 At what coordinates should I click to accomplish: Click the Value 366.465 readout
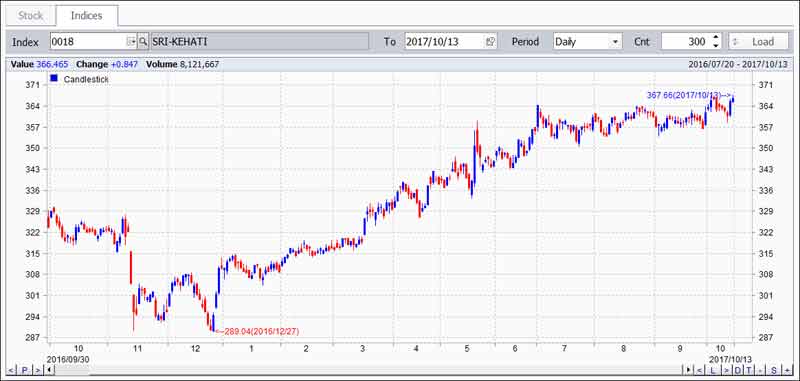pos(39,64)
